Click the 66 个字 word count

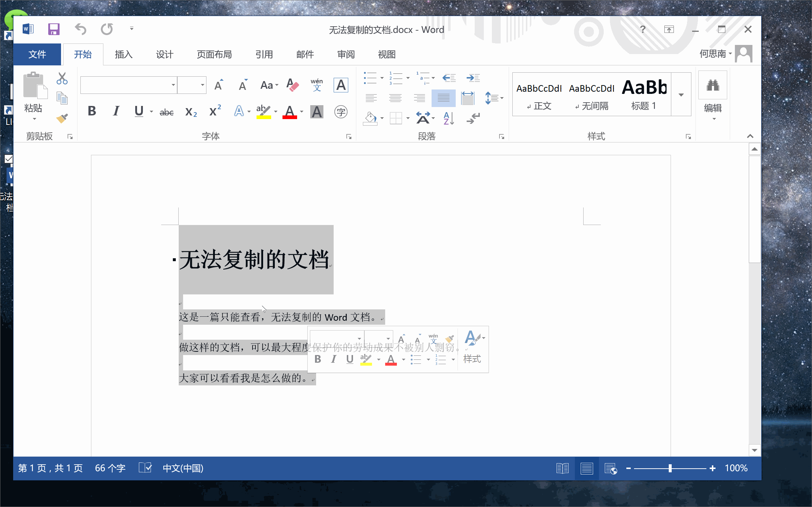tap(110, 468)
